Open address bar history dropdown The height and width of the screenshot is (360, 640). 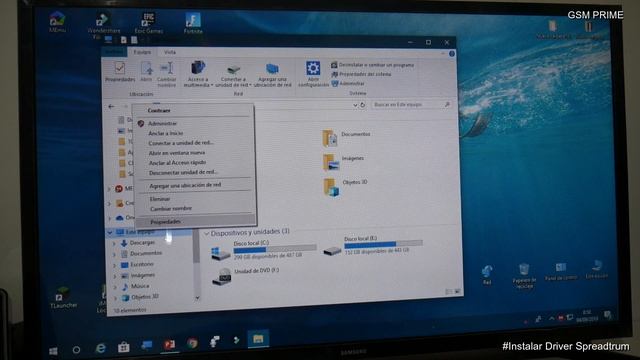(x=355, y=105)
